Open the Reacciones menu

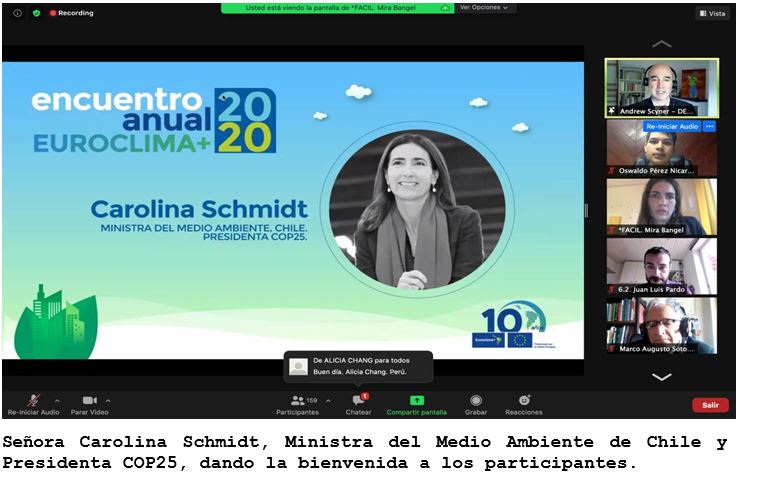(524, 405)
